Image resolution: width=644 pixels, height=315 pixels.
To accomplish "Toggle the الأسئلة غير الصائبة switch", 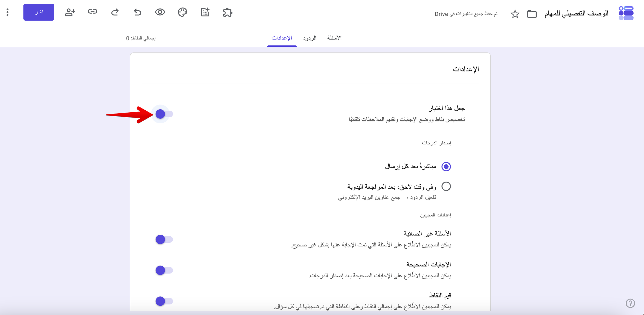I will [164, 239].
